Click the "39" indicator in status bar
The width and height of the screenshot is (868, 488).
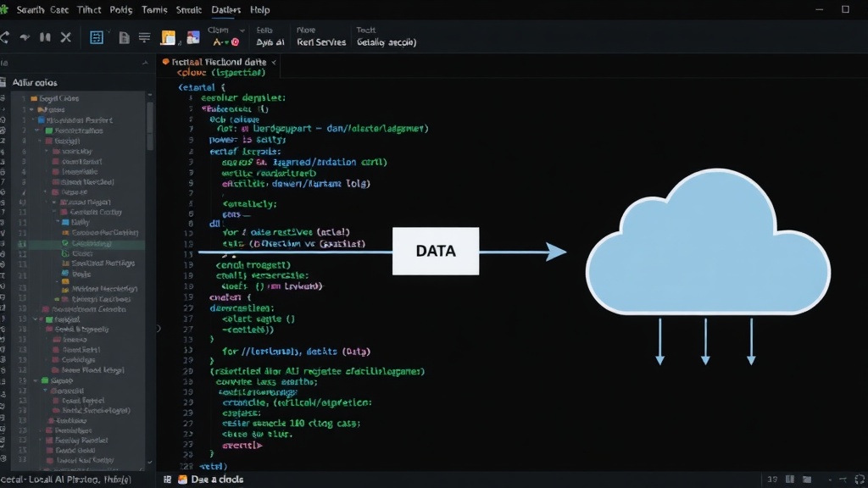coord(772,480)
